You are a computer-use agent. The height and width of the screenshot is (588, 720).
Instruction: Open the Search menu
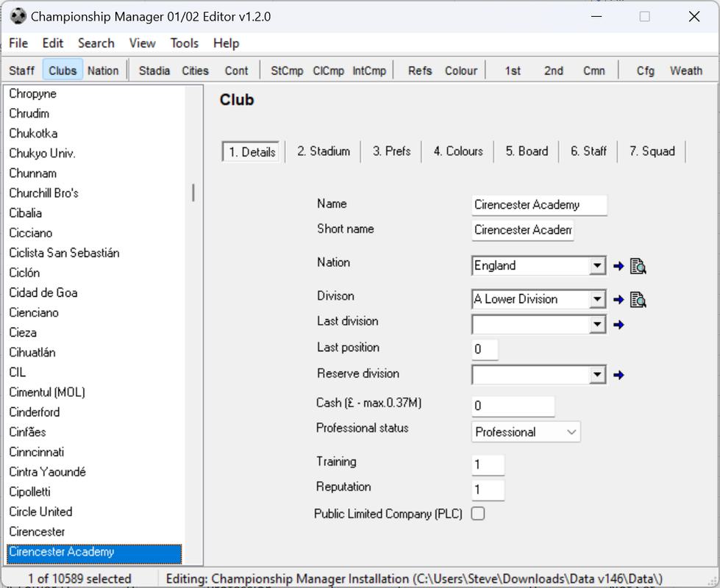point(96,43)
